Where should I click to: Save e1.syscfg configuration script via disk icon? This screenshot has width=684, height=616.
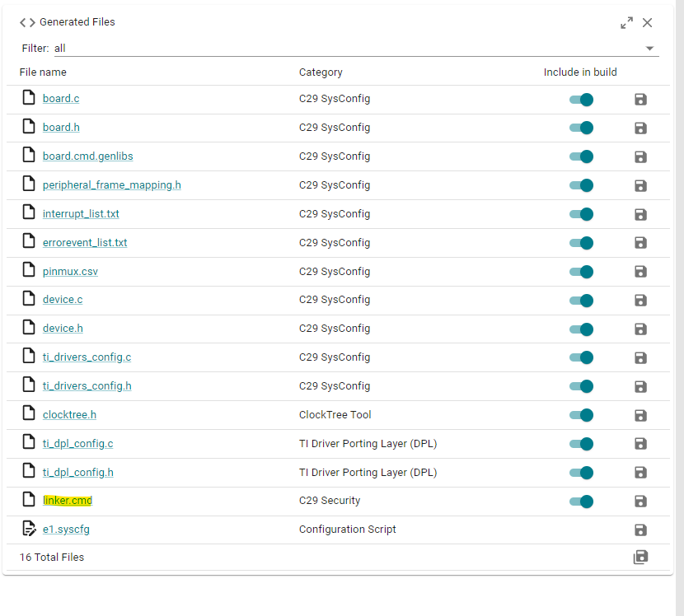640,530
